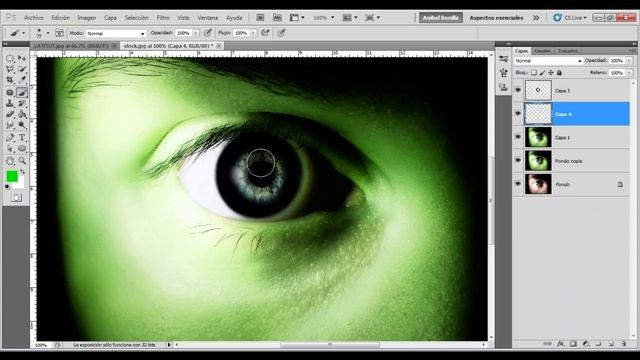640x360 pixels.
Task: Toggle tablet pressure for size
Action: (x=281, y=33)
